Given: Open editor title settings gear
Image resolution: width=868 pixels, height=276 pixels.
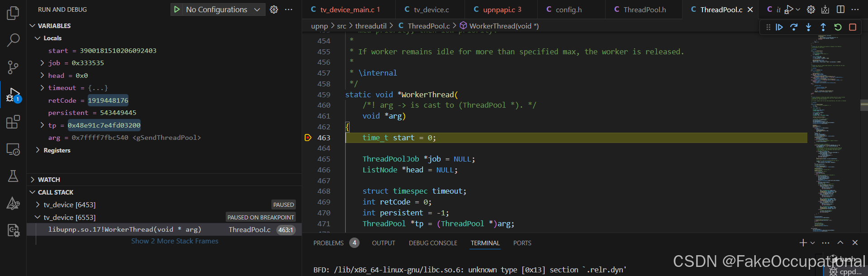Looking at the screenshot, I should [811, 10].
